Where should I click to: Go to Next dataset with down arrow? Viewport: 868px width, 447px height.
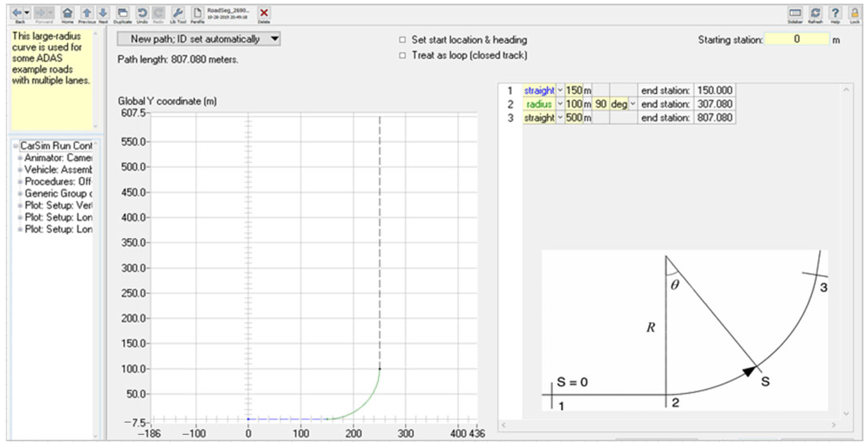(103, 13)
